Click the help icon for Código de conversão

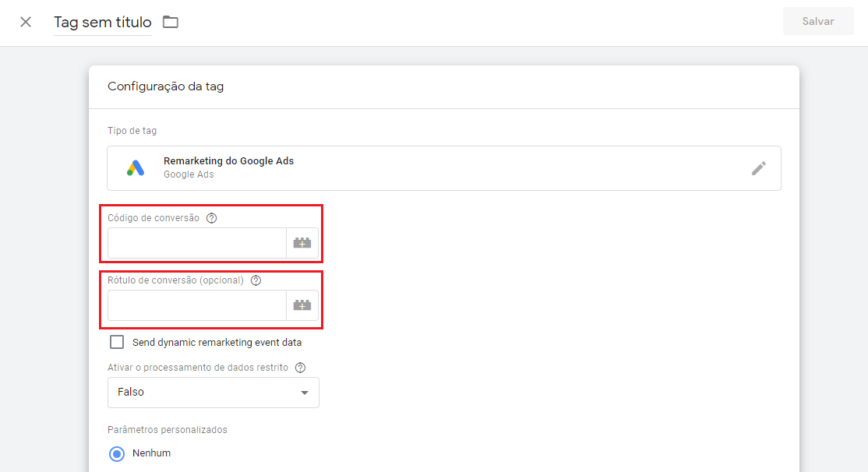click(211, 218)
